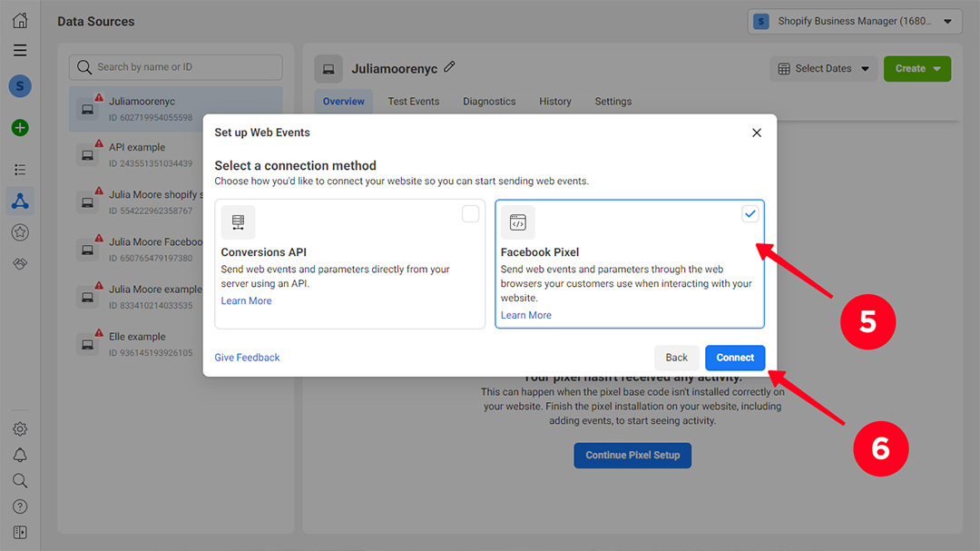Open the help question mark icon
The width and height of the screenshot is (980, 551).
pyautogui.click(x=20, y=507)
